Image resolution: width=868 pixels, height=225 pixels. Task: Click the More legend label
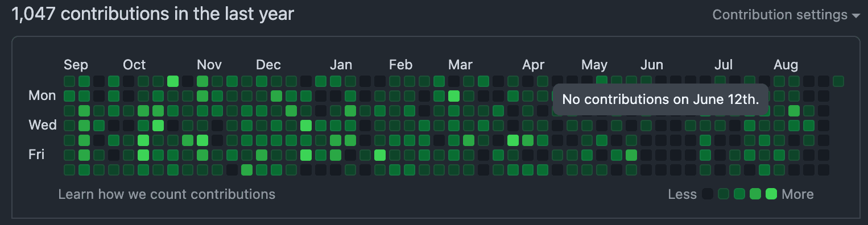pos(798,194)
